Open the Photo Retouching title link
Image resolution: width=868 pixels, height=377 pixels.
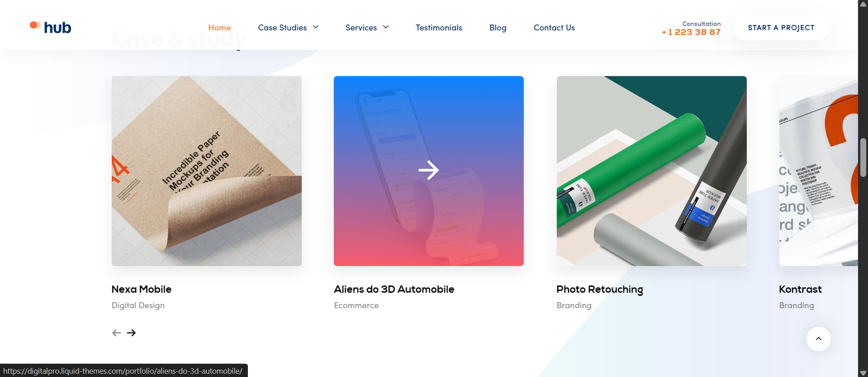tap(600, 290)
